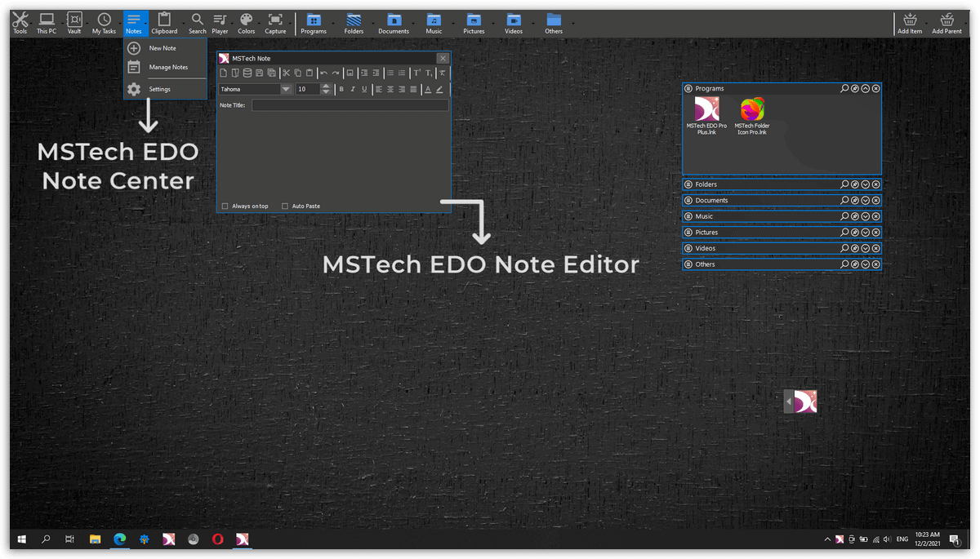Viewport: 980px width, 559px height.
Task: Pick a text highlight color
Action: [439, 89]
